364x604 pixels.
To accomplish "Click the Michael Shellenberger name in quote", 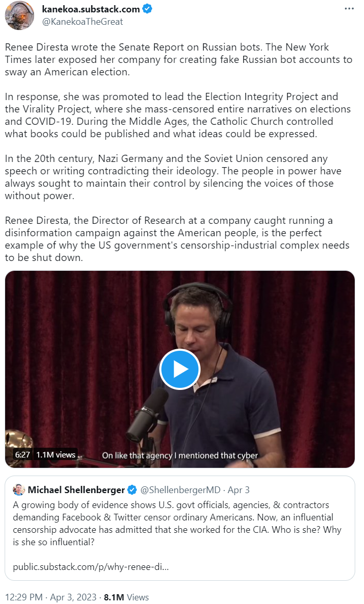I will pos(76,490).
